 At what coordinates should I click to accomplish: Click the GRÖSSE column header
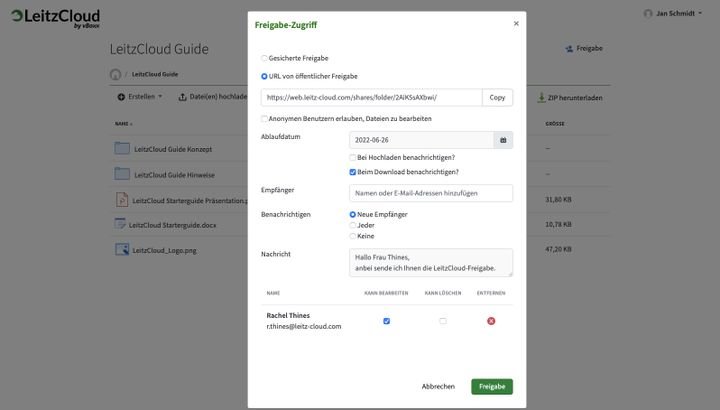555,124
